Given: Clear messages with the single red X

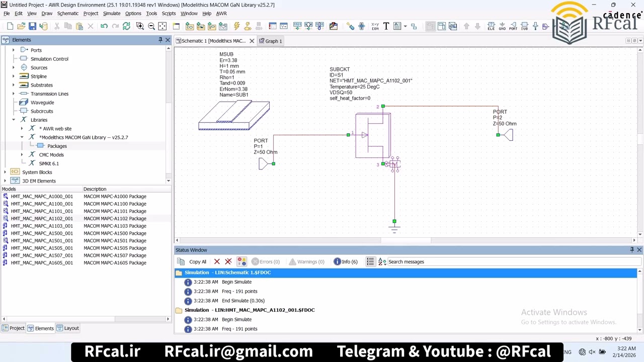Looking at the screenshot, I should tap(217, 261).
